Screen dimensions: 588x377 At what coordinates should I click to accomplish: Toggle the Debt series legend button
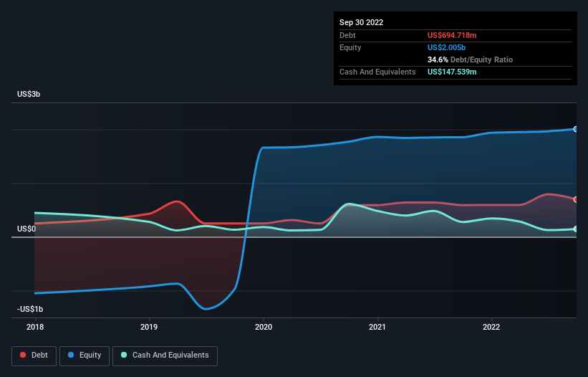click(34, 355)
